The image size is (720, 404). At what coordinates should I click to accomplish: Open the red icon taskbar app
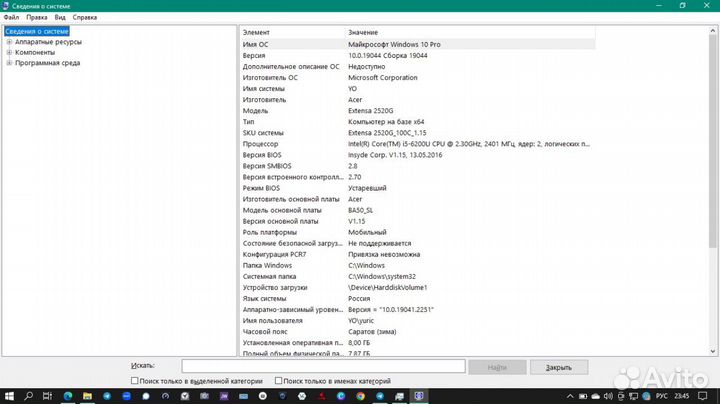click(x=321, y=396)
